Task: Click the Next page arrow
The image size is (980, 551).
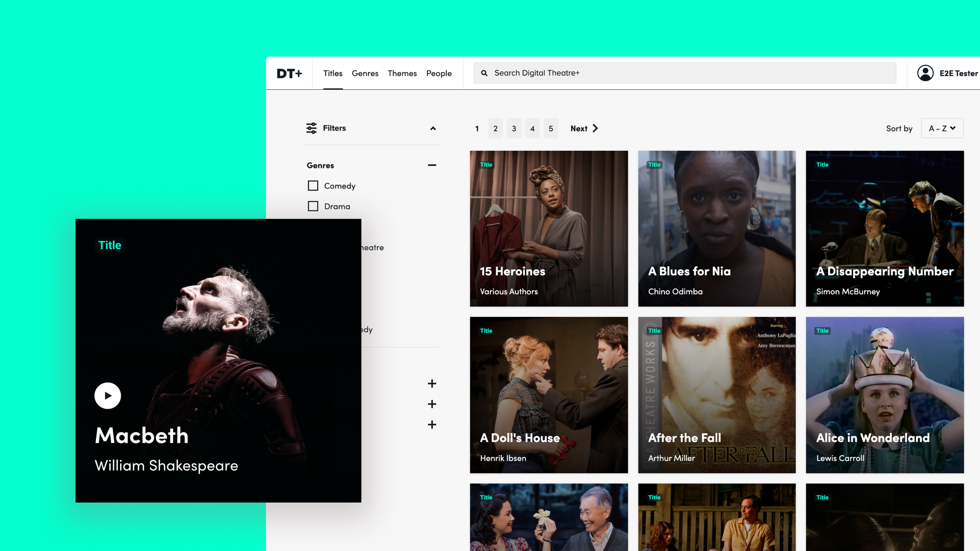Action: click(595, 128)
